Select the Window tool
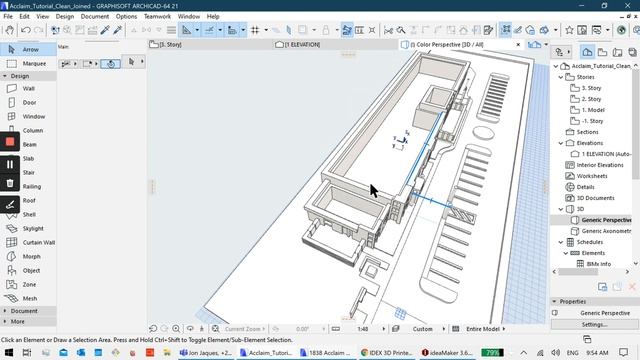This screenshot has height=360, width=640. (28, 116)
